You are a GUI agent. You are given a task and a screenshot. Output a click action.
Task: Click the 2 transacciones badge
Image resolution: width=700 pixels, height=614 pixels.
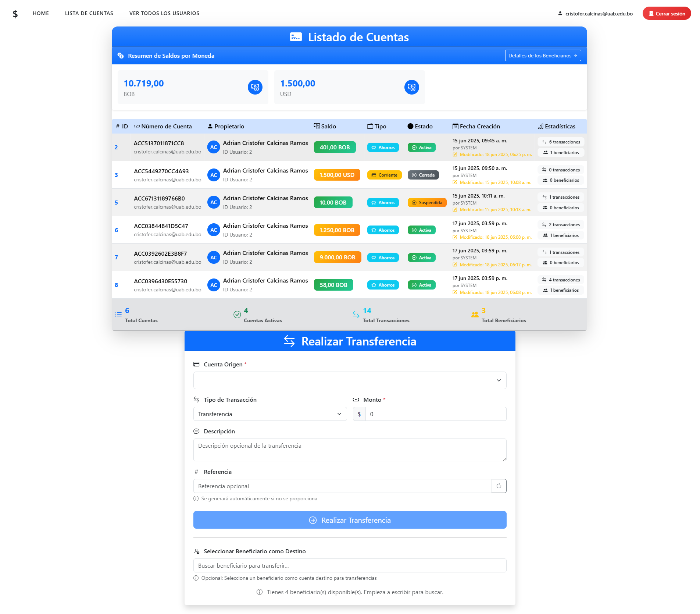coord(561,225)
